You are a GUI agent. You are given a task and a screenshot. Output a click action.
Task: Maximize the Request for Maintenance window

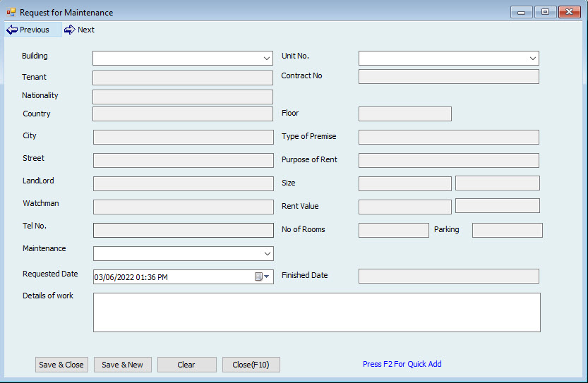[545, 12]
